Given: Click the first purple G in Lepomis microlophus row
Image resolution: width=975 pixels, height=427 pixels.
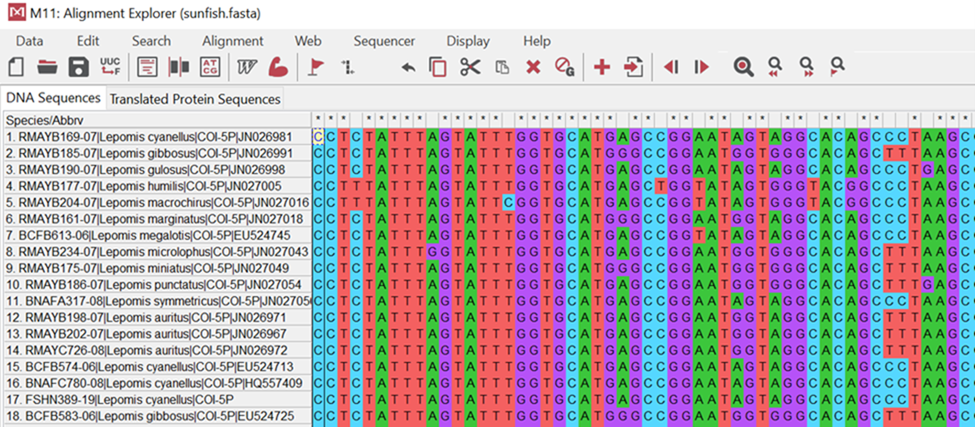Looking at the screenshot, I should (433, 252).
